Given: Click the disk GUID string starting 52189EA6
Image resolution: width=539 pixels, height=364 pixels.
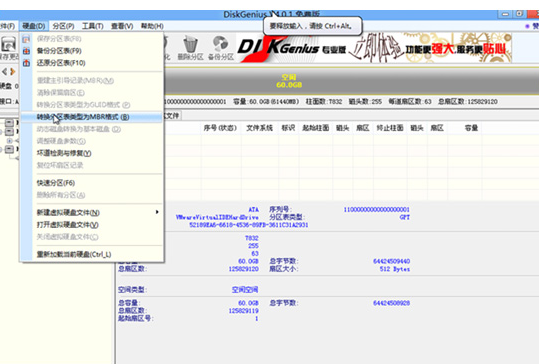Looking at the screenshot, I should coord(249,225).
